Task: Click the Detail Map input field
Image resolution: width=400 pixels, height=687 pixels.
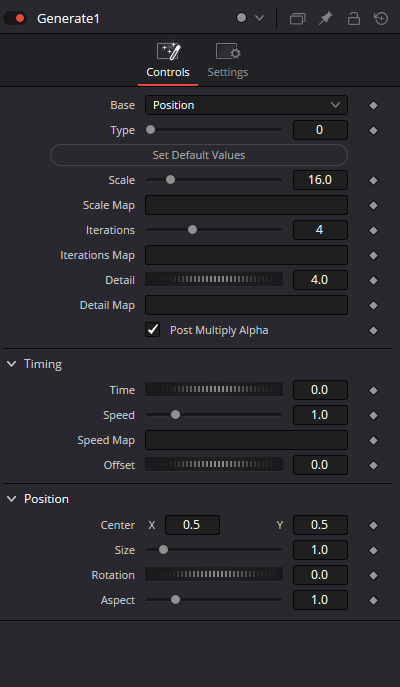Action: tap(246, 305)
